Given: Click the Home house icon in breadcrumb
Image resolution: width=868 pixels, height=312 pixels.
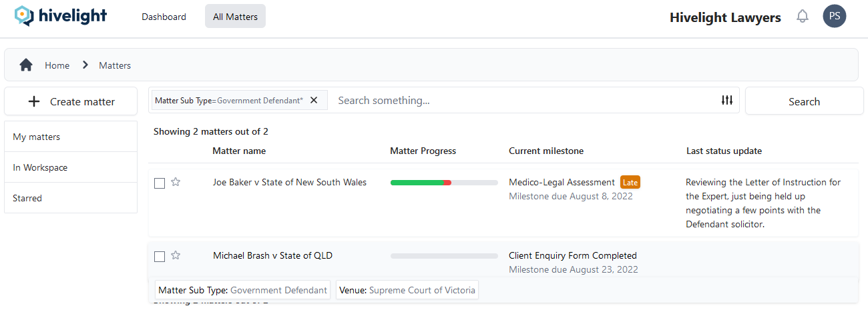Looking at the screenshot, I should (26, 65).
